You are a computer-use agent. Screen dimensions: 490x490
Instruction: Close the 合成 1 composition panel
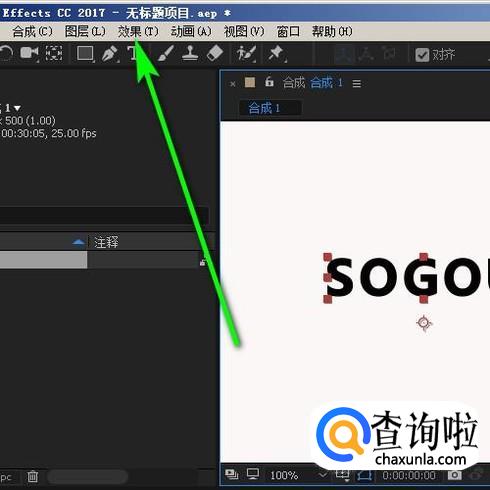[233, 84]
